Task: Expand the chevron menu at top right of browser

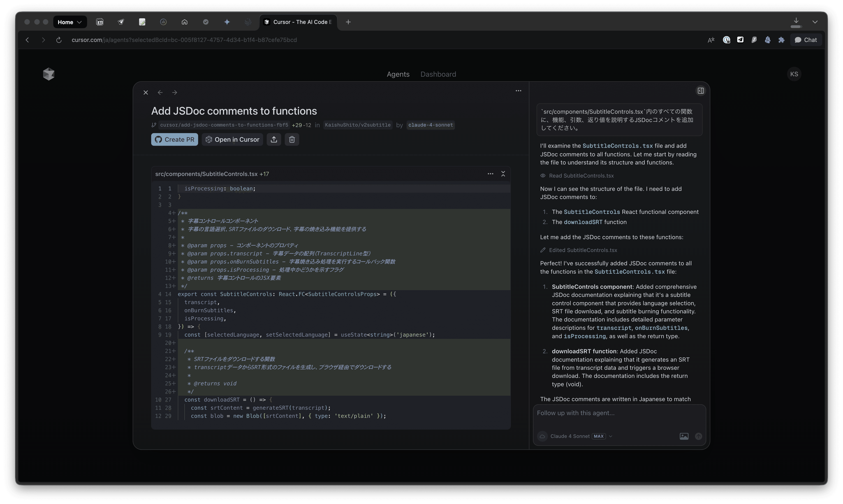Action: pyautogui.click(x=815, y=22)
